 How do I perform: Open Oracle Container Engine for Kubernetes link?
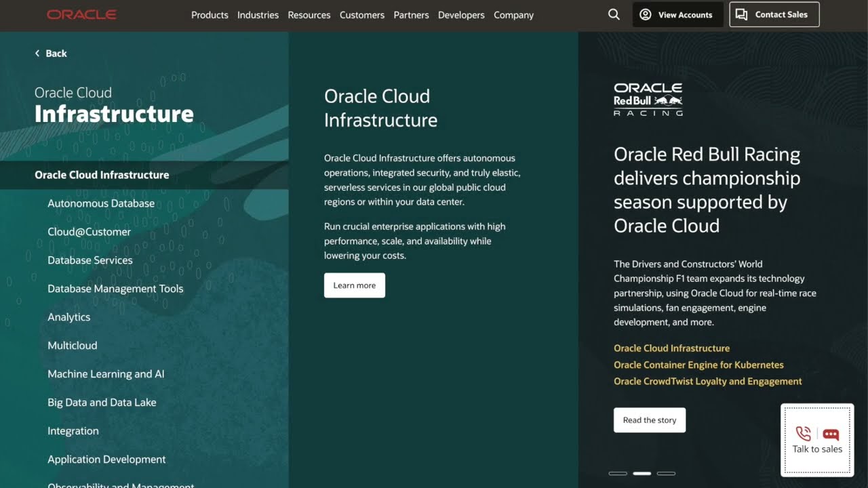pos(698,365)
